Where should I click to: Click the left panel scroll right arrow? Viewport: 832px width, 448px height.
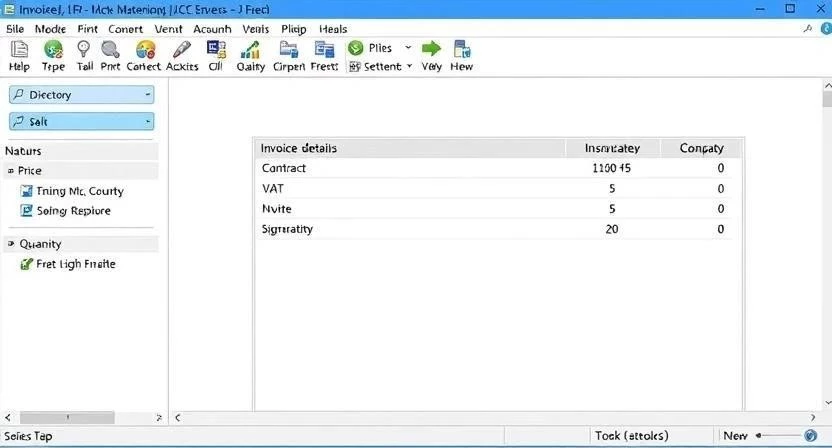(159, 418)
